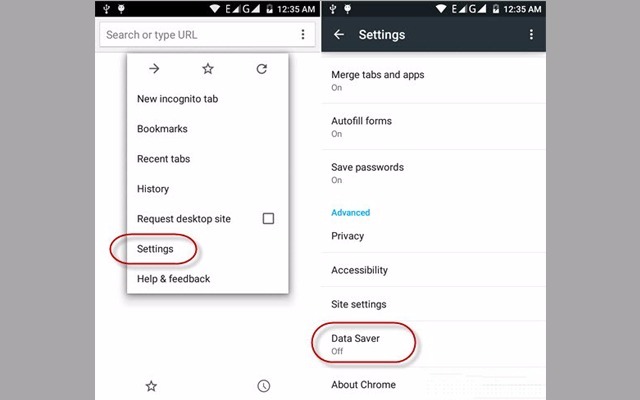Image resolution: width=640 pixels, height=400 pixels.
Task: Check the Request desktop site checkbox
Action: pos(268,218)
